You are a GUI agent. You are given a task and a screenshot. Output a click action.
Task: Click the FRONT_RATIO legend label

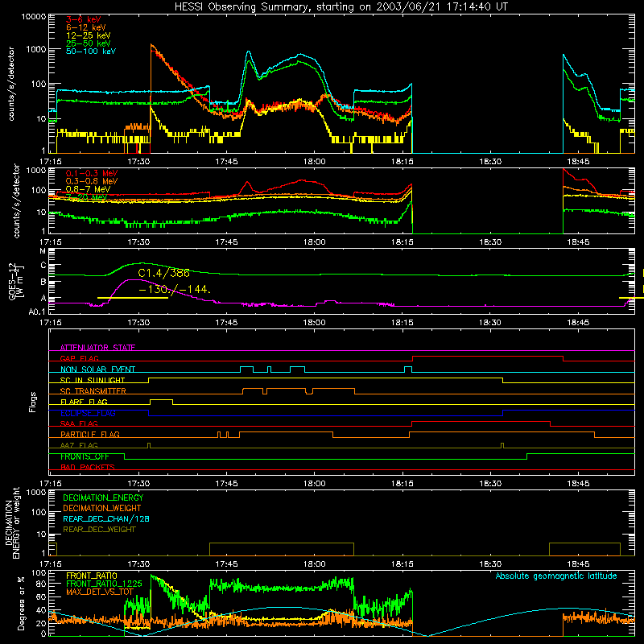click(x=92, y=576)
